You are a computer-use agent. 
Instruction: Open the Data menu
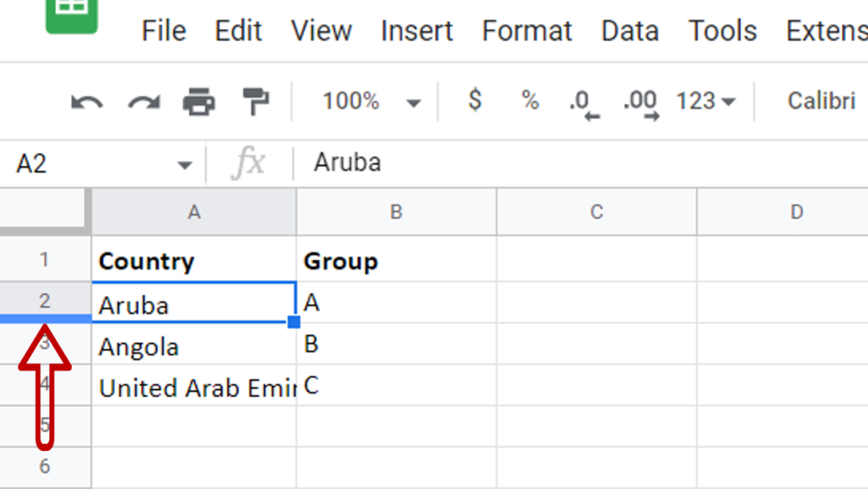pyautogui.click(x=630, y=31)
